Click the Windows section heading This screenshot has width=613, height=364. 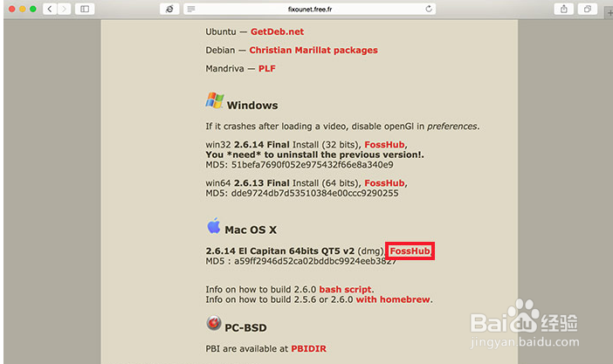252,105
